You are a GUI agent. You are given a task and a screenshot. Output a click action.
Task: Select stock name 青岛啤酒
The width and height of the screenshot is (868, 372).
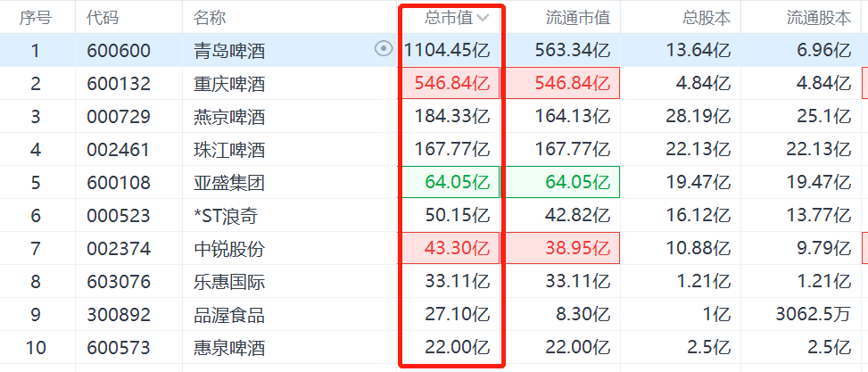(x=229, y=51)
